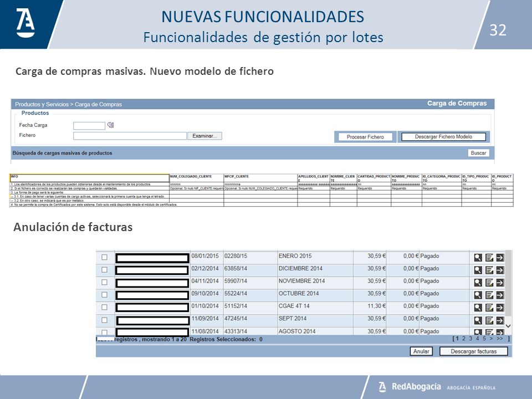Viewport: 532px width, 399px height.
Task: Click the Procesar Fichero button
Action: click(365, 137)
